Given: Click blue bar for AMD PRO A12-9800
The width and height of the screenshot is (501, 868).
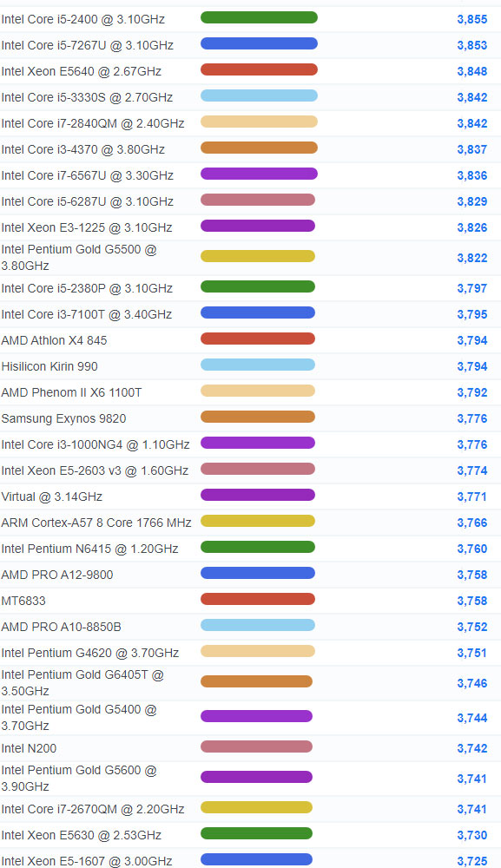Looking at the screenshot, I should point(257,573).
